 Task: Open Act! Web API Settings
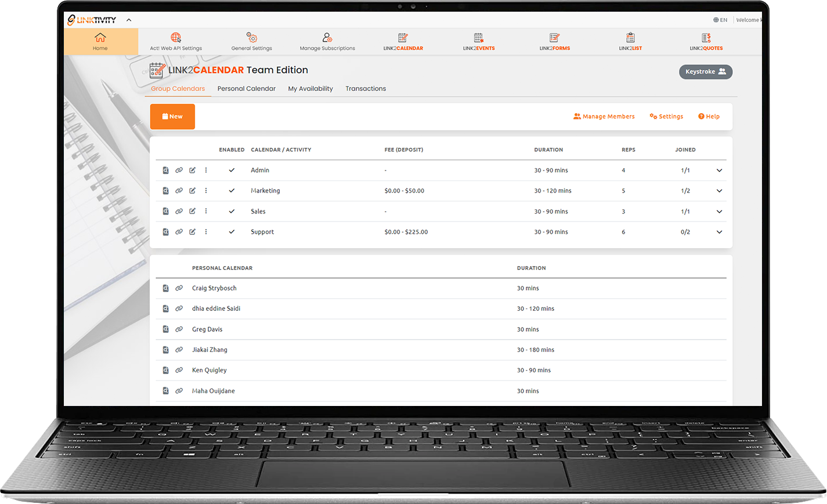pos(176,42)
